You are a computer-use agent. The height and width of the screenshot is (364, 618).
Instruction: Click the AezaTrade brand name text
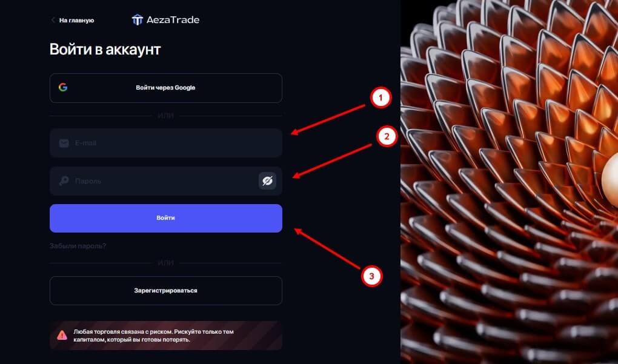click(173, 20)
